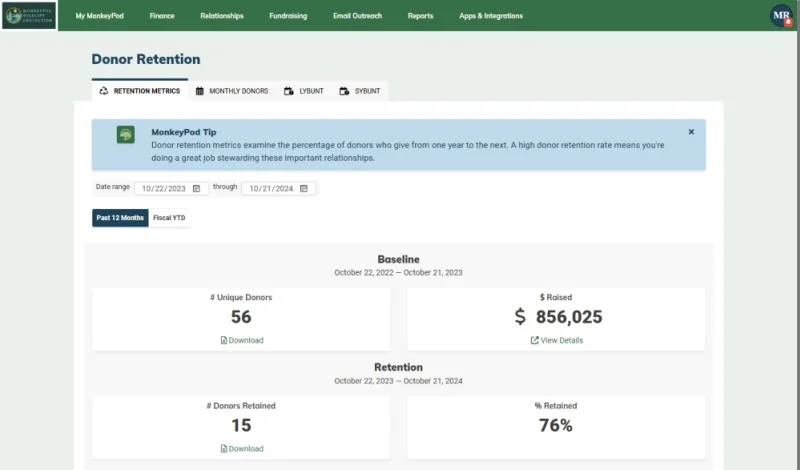Switch to the SYBUNT tab
This screenshot has width=800, height=470.
coord(360,91)
